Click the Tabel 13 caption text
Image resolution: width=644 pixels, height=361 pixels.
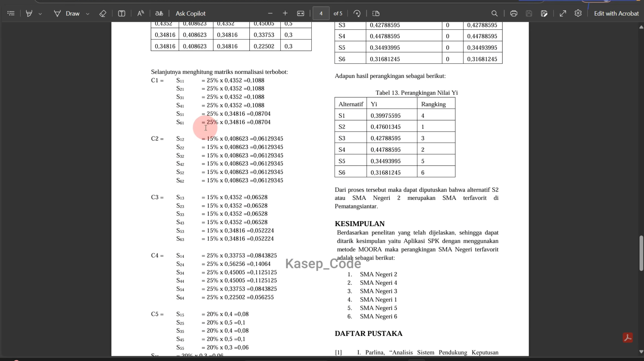click(x=416, y=93)
